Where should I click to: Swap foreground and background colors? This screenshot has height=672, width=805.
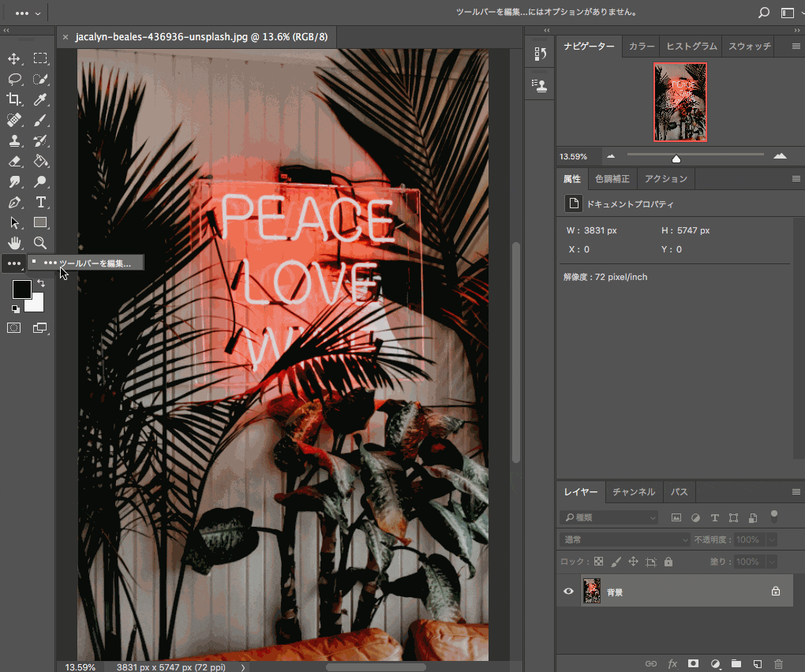tap(41, 283)
